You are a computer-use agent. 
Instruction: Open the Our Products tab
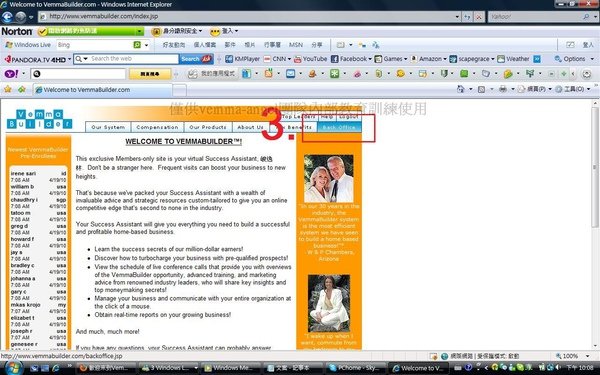[208, 127]
